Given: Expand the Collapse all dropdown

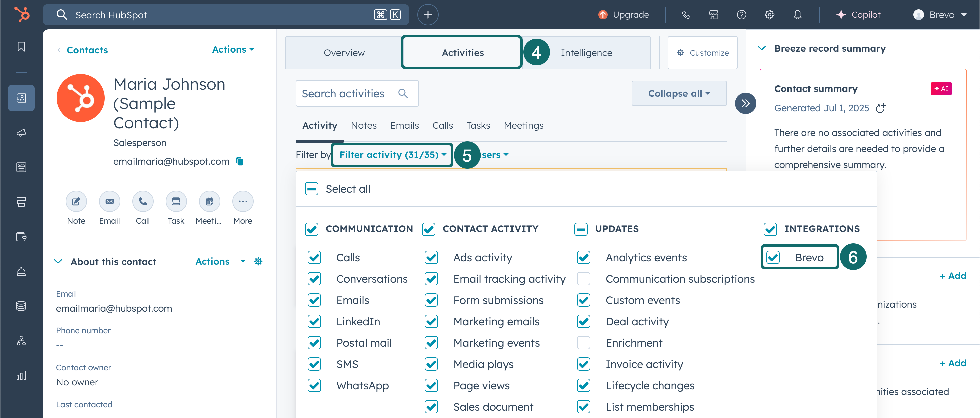Looking at the screenshot, I should click(679, 93).
